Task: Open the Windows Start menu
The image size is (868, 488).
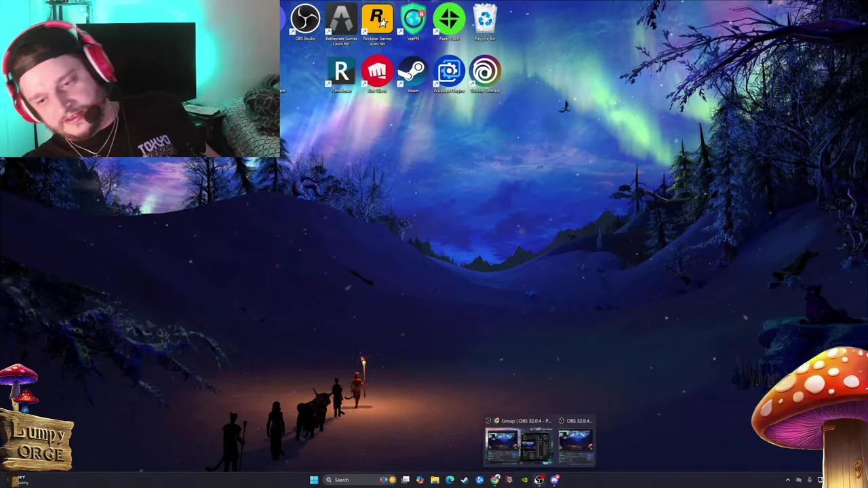Action: [314, 480]
